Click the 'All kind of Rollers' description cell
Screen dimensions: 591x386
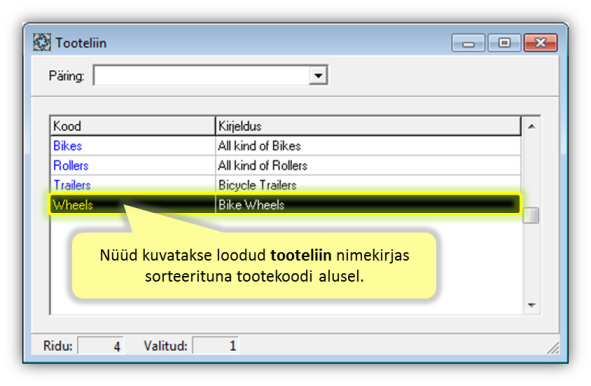(x=368, y=165)
